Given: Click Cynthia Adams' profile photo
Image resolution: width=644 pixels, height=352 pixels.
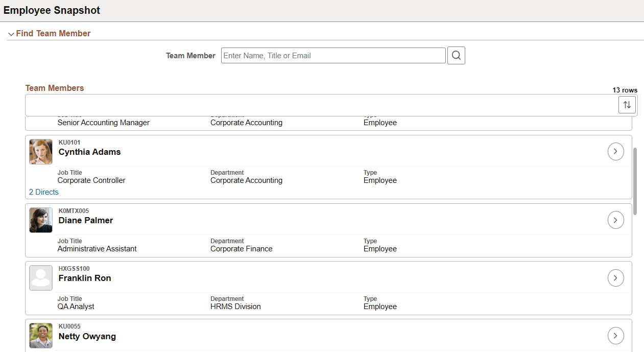Looking at the screenshot, I should (40, 151).
